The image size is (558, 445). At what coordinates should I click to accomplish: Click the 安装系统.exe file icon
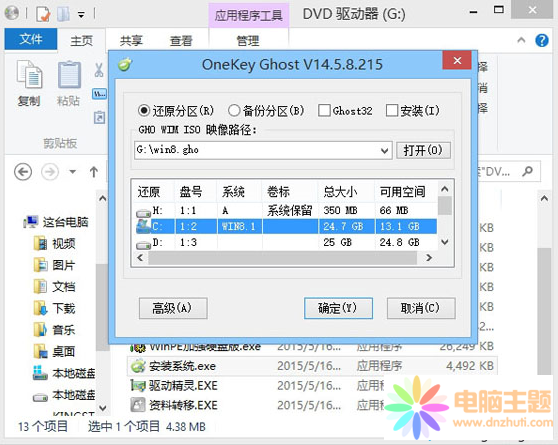(138, 366)
